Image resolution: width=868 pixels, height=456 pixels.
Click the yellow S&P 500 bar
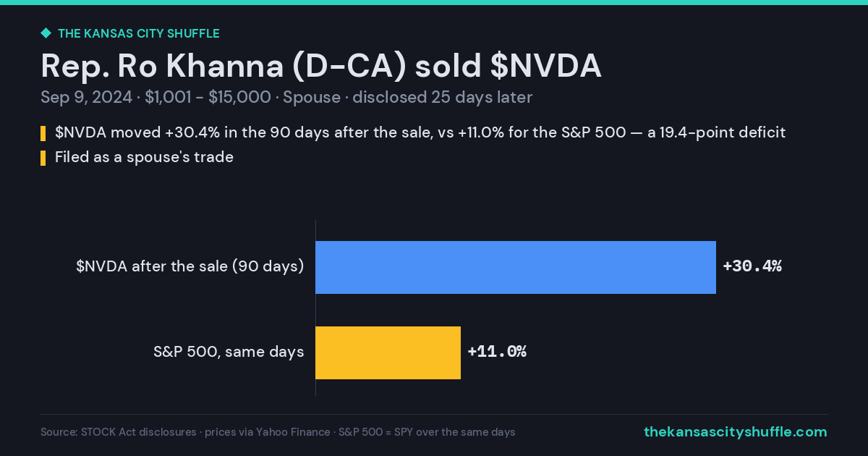[x=388, y=352]
